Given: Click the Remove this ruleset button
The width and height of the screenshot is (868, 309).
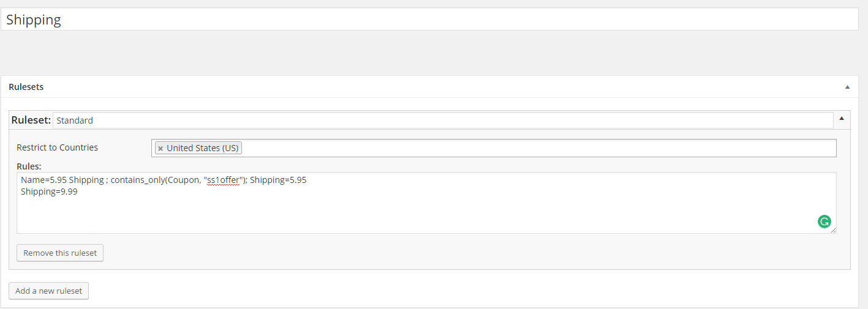Looking at the screenshot, I should pos(60,253).
